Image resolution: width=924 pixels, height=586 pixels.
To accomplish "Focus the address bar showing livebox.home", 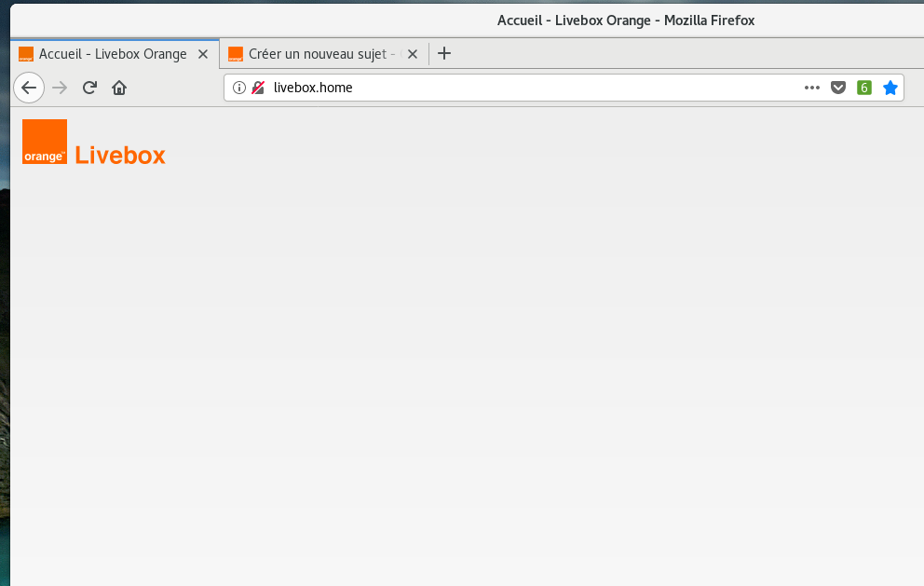I will click(x=563, y=88).
